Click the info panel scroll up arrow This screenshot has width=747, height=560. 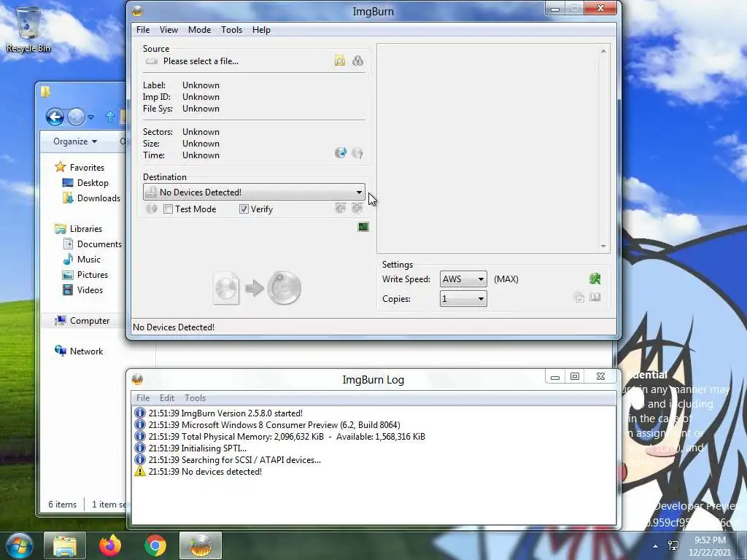pos(603,50)
